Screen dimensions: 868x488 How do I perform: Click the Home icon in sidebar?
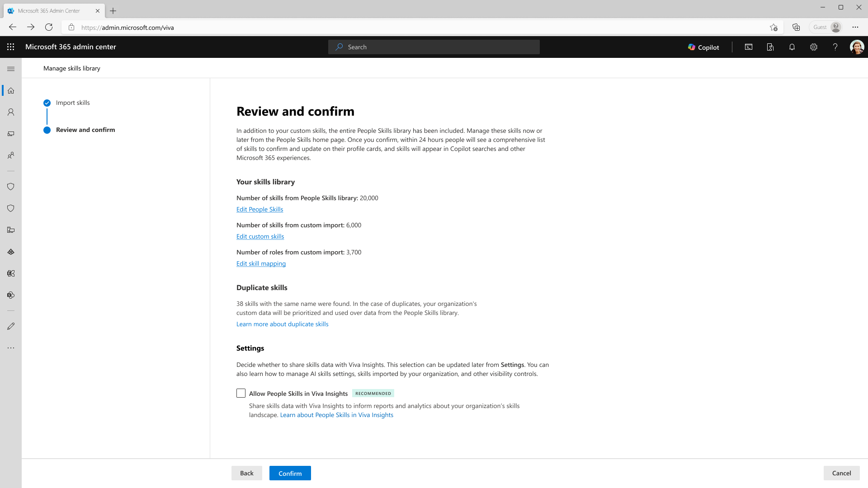tap(11, 90)
